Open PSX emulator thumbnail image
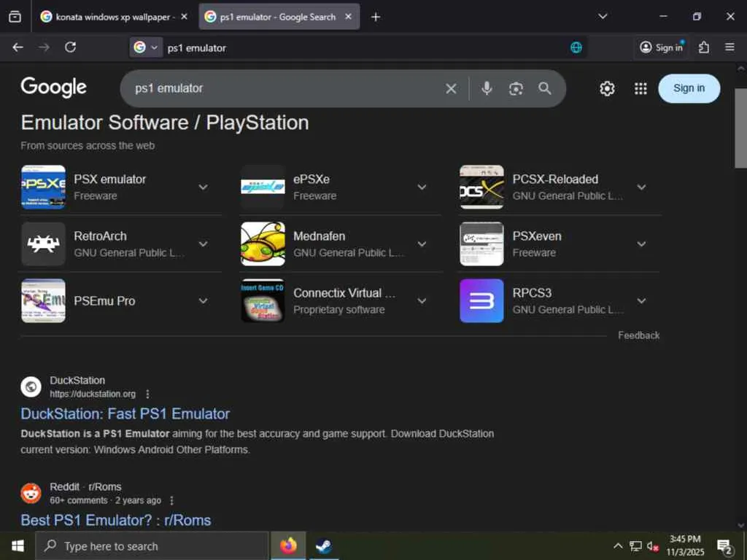Viewport: 747px width, 560px height. pos(43,187)
